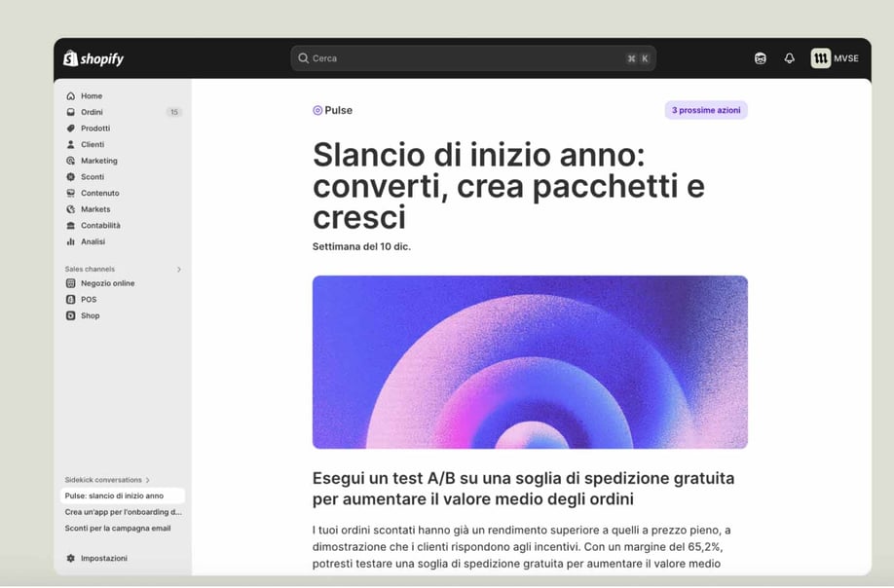Screen dimensions: 894x588
Task: Click the Analisi bar chart icon
Action: pyautogui.click(x=71, y=241)
